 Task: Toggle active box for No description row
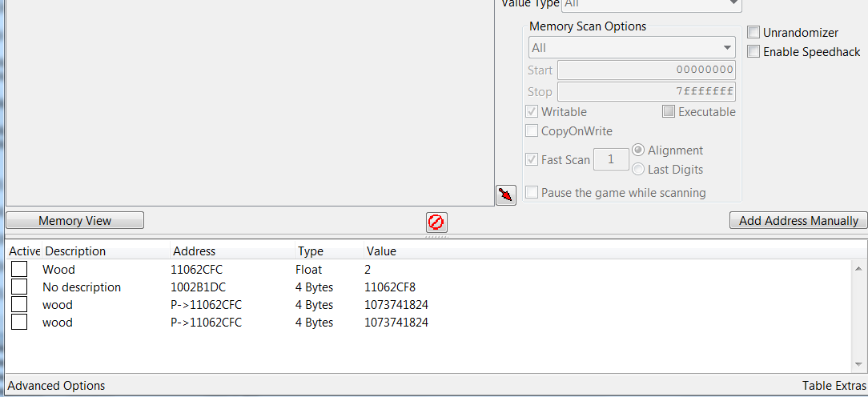click(19, 287)
